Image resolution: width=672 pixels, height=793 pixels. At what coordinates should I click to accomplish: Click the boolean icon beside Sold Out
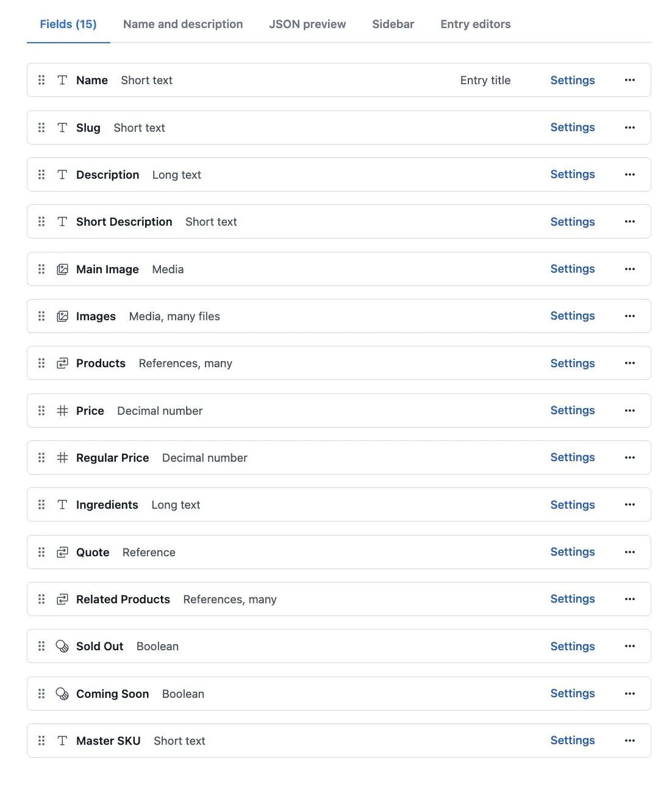tap(62, 646)
